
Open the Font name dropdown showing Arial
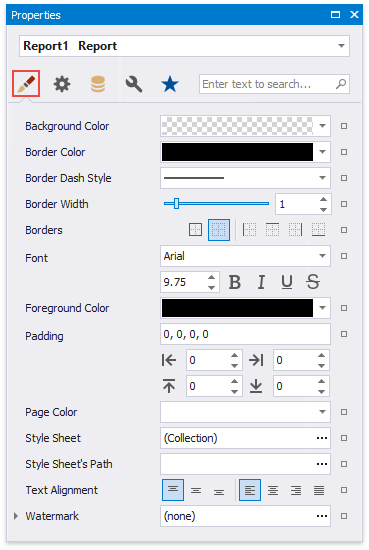click(x=322, y=256)
